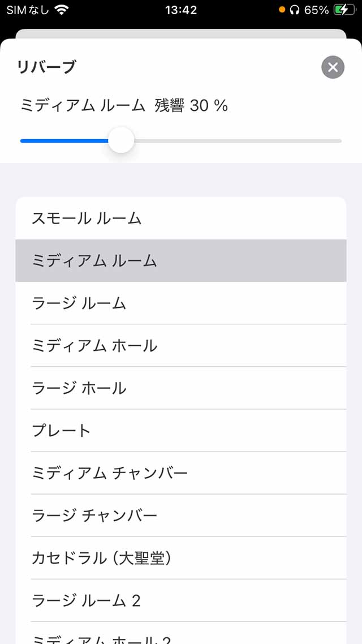Select the プレート reverb preset
Viewport: 362px width, 644px height.
coord(181,430)
